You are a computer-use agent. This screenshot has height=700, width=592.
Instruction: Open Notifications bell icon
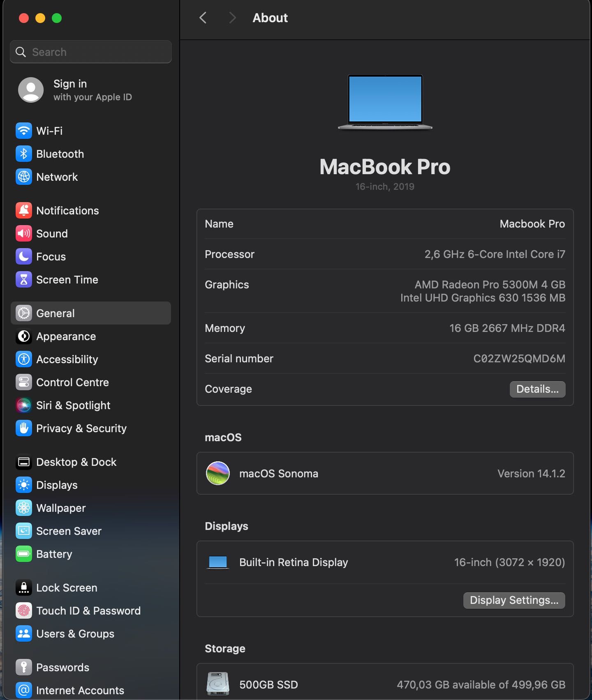24,211
